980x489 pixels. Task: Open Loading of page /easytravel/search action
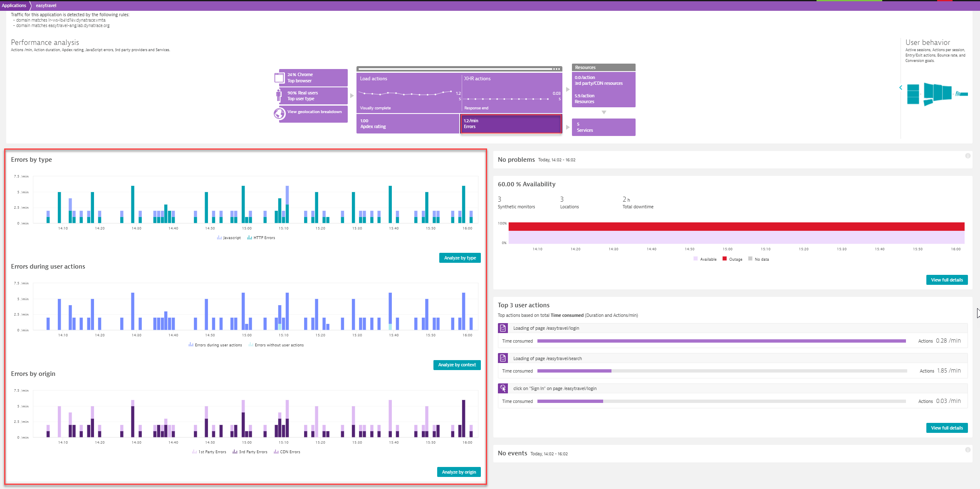coord(733,358)
